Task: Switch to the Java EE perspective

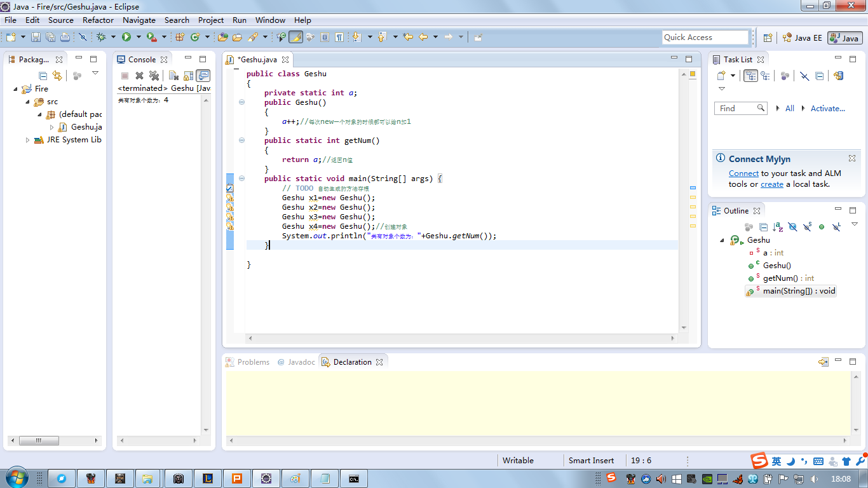Action: (x=803, y=37)
